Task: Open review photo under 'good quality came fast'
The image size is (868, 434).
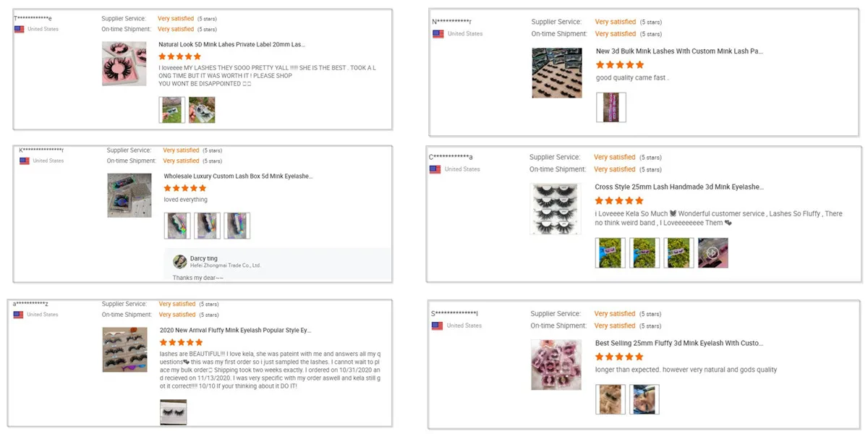Action: (x=611, y=107)
